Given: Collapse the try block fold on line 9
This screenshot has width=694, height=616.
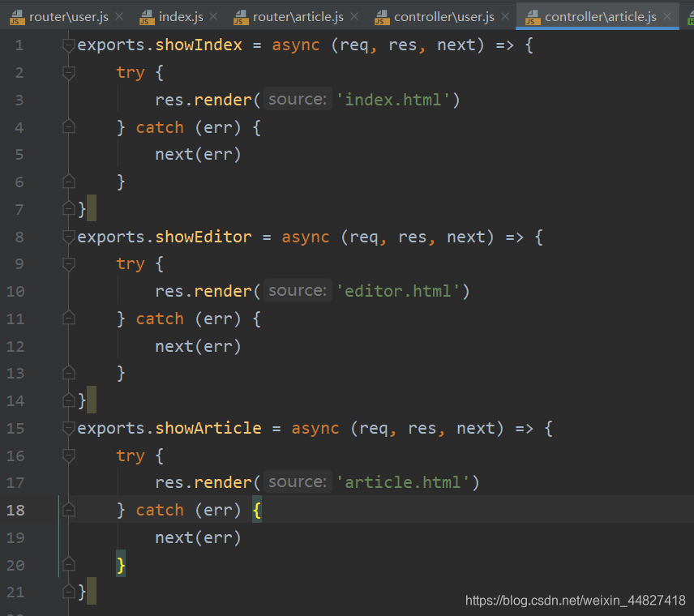Looking at the screenshot, I should click(x=69, y=264).
